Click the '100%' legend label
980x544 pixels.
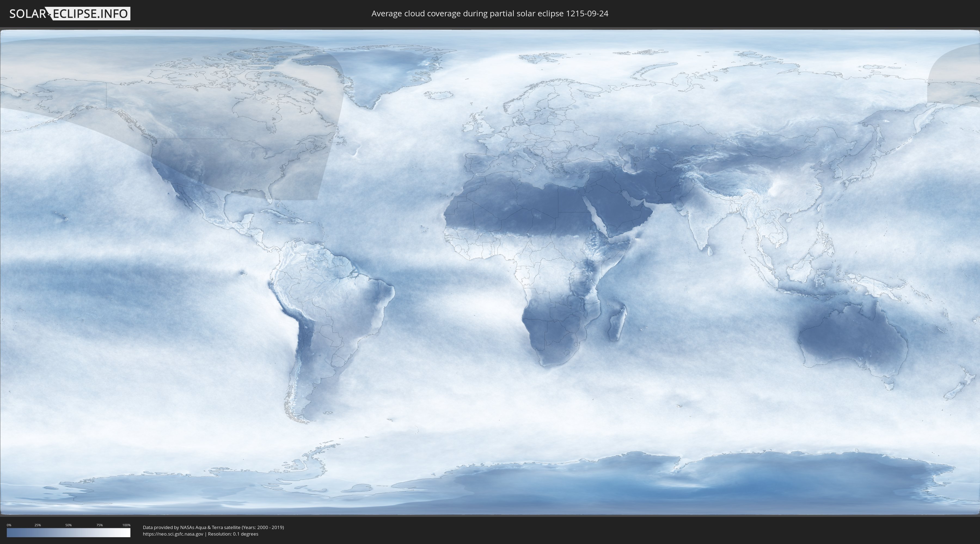click(126, 525)
